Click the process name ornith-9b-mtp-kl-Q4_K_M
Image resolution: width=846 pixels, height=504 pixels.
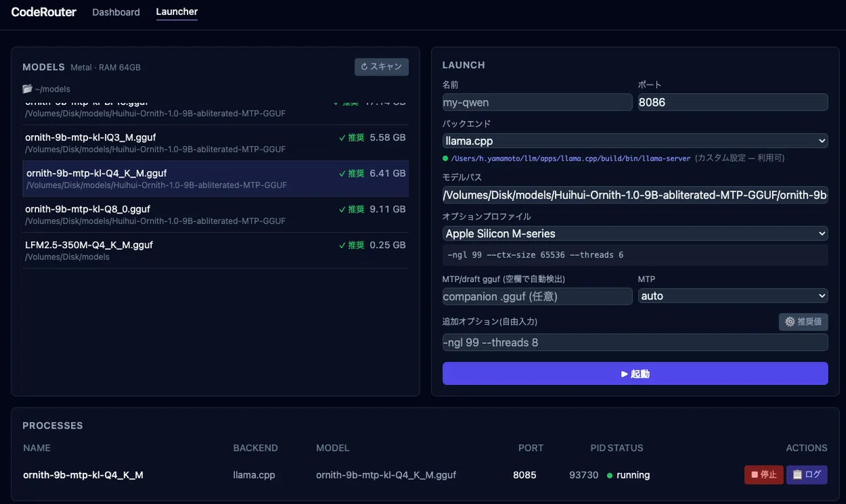pyautogui.click(x=83, y=475)
